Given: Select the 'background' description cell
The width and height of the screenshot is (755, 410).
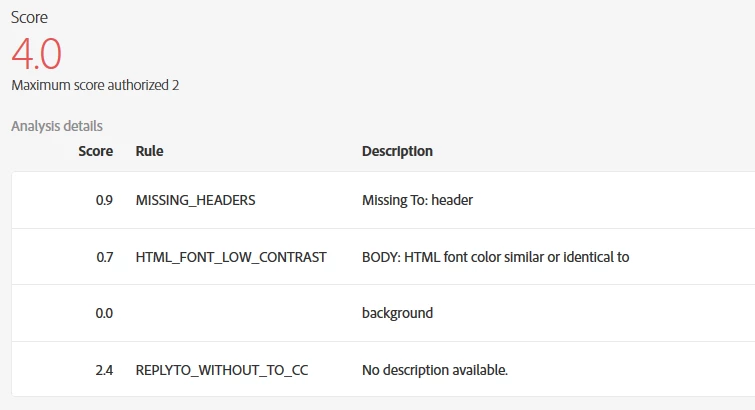Looking at the screenshot, I should pyautogui.click(x=397, y=313).
